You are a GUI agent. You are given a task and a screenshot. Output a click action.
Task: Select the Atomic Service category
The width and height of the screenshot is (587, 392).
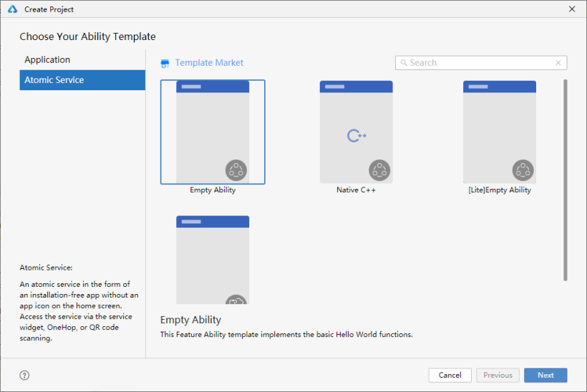pos(82,80)
